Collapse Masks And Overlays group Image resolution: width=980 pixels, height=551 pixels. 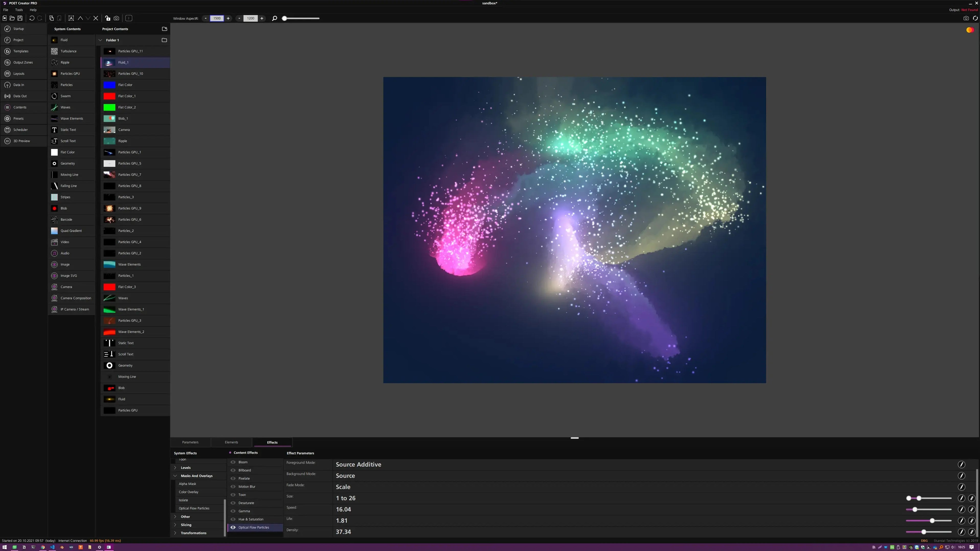175,476
